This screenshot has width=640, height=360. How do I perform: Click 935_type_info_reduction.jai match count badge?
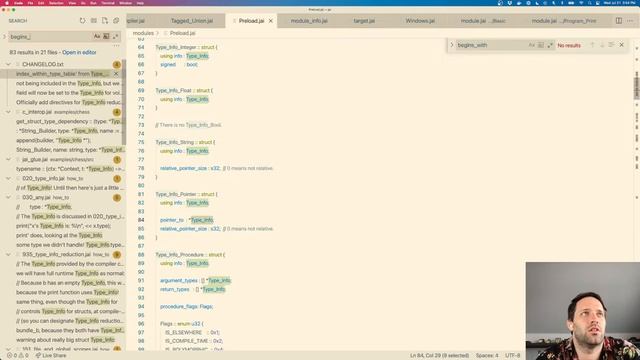117,254
